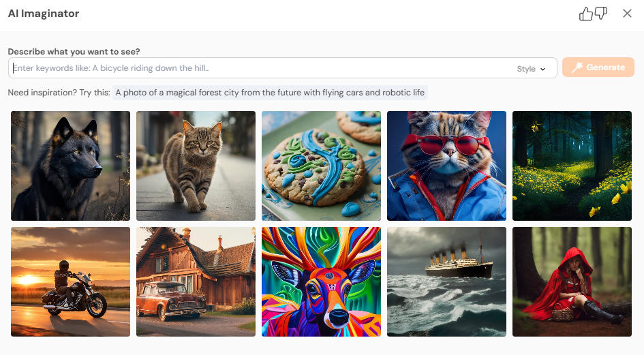Select the tabby cat walking thumbnail
The width and height of the screenshot is (644, 355).
[x=196, y=166]
